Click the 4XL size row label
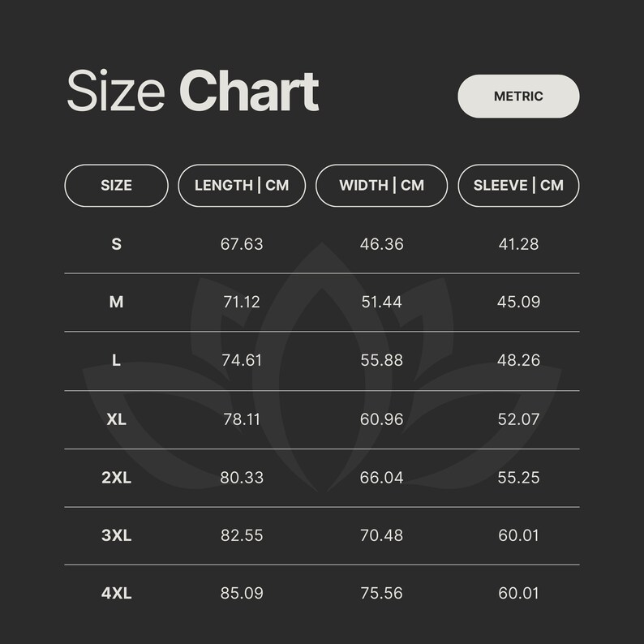This screenshot has height=644, width=644. click(116, 594)
